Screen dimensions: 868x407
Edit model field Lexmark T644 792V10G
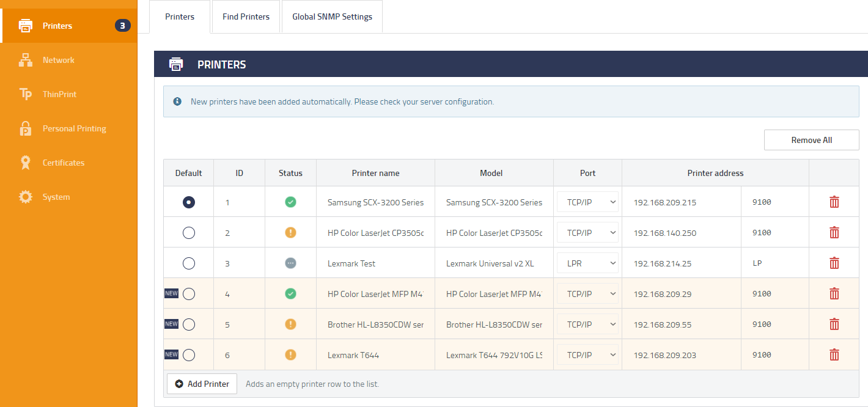click(x=494, y=354)
